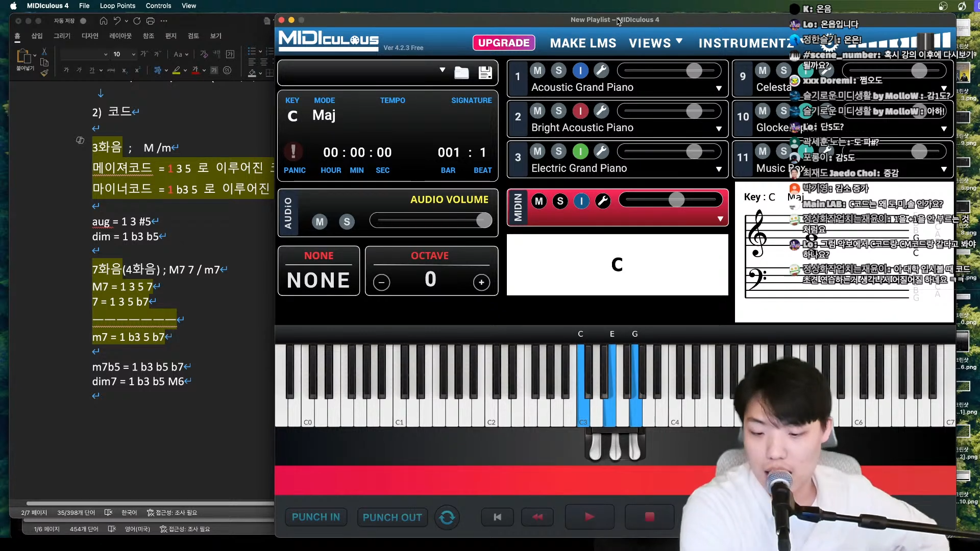The image size is (980, 551).
Task: Open Word's quick-access more options ellipsis
Action: pos(164,21)
